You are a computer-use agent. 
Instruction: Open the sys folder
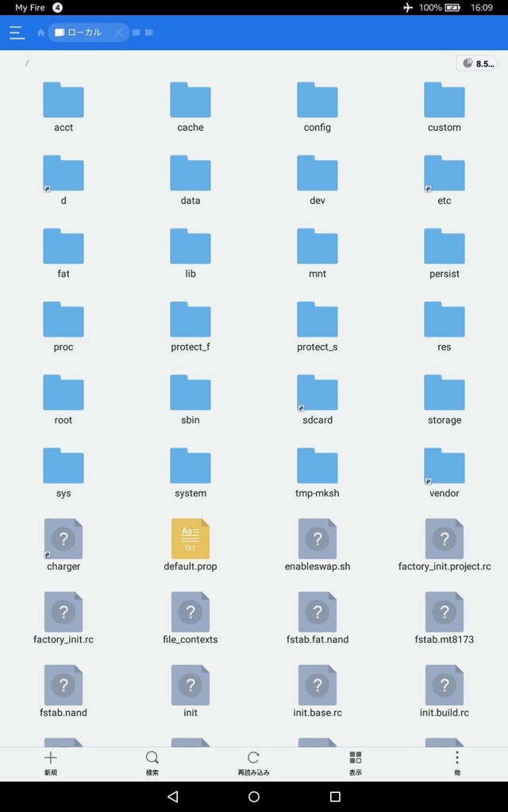click(63, 473)
